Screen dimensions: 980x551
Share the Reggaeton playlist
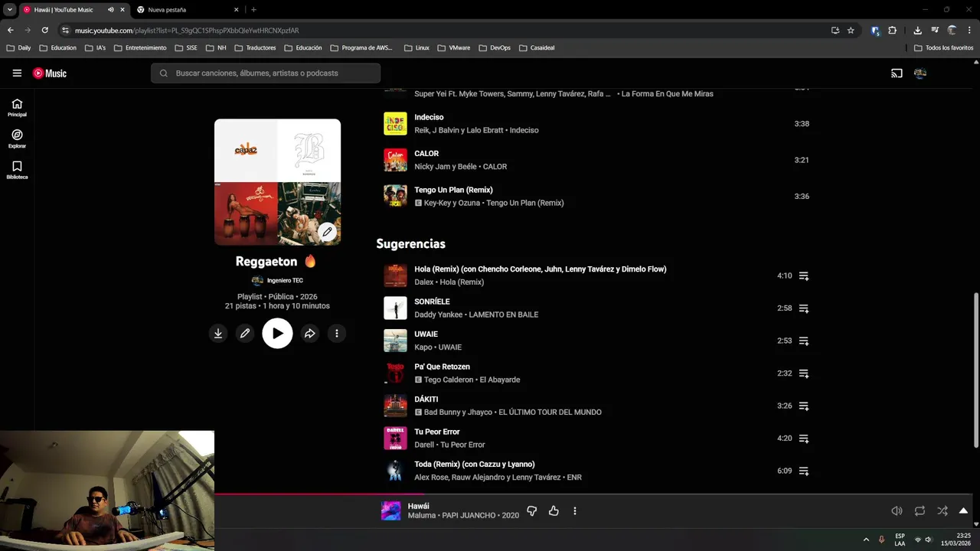click(x=309, y=334)
